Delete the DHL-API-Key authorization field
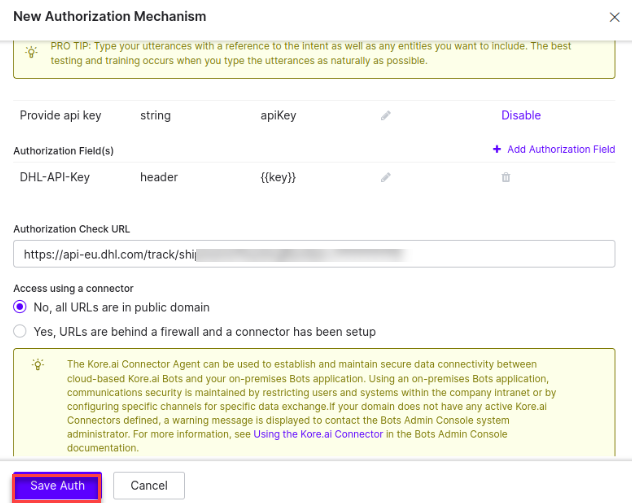This screenshot has height=503, width=632. (506, 177)
